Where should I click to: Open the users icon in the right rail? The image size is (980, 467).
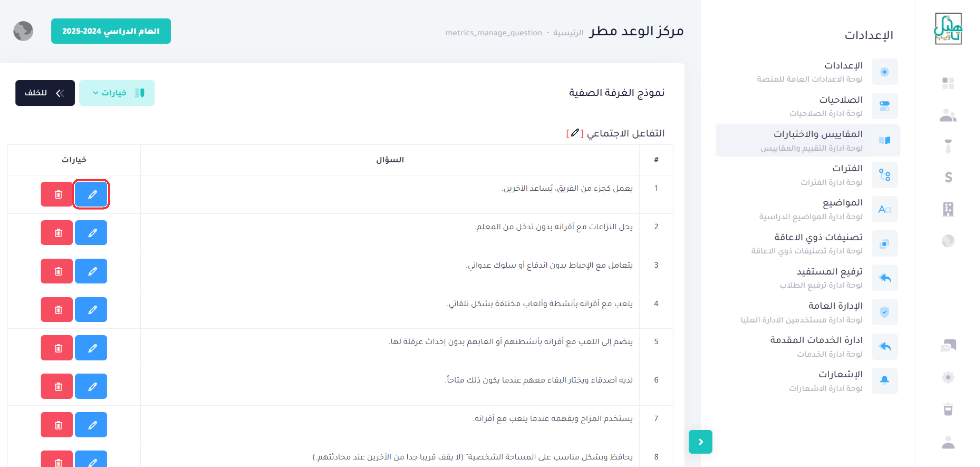(x=948, y=115)
